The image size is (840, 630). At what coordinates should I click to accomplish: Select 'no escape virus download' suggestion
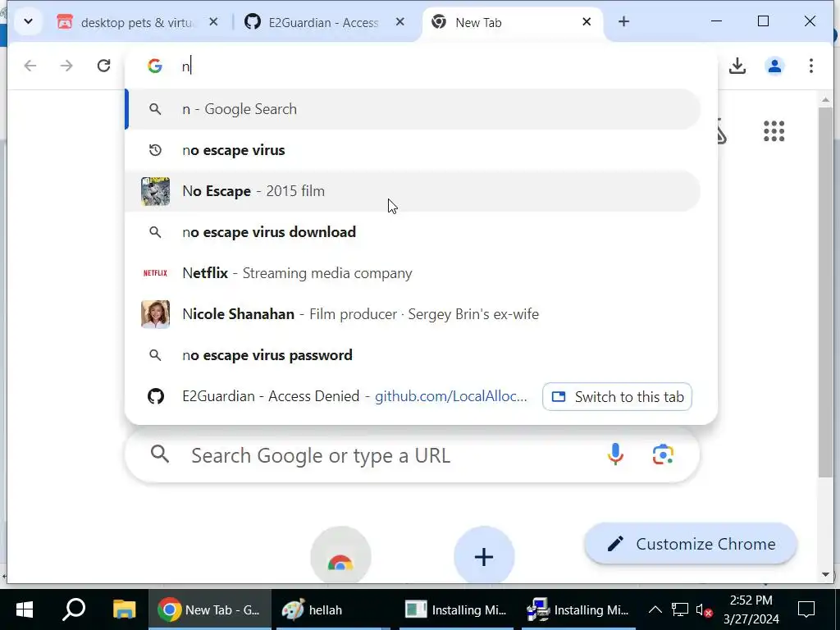click(413, 232)
